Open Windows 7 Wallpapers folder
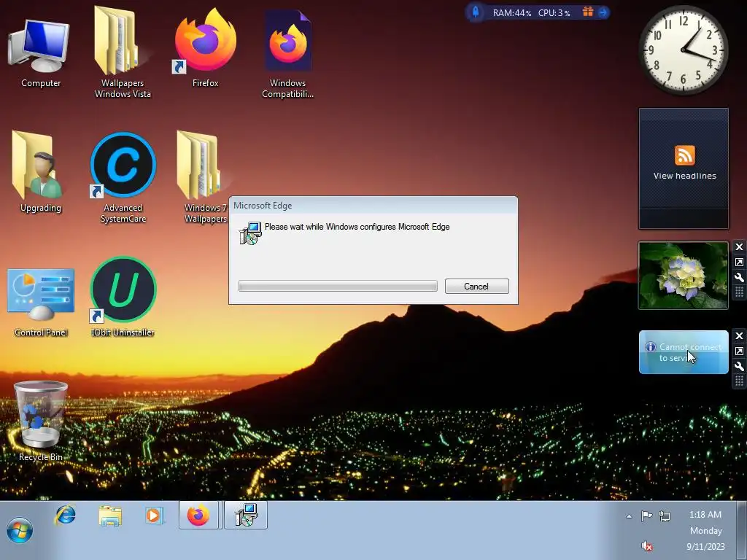The height and width of the screenshot is (560, 747). tap(204, 176)
